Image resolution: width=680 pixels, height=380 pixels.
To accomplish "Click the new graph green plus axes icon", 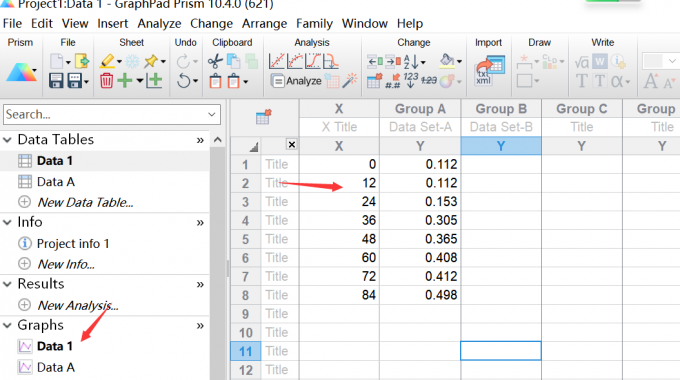I will (154, 81).
